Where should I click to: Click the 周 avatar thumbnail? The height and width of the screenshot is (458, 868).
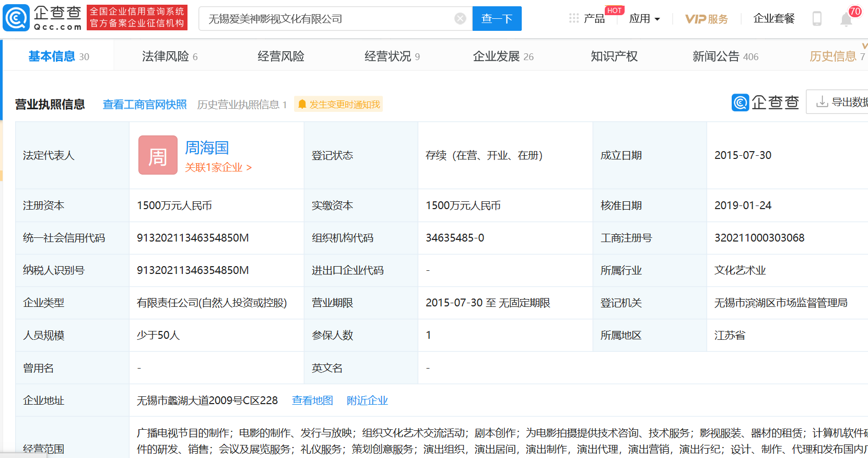click(x=158, y=155)
